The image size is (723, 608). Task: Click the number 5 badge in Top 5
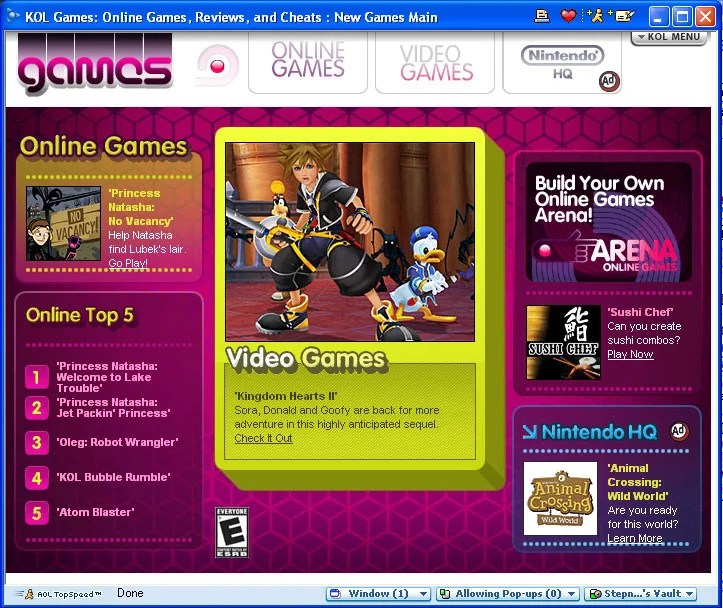[36, 513]
